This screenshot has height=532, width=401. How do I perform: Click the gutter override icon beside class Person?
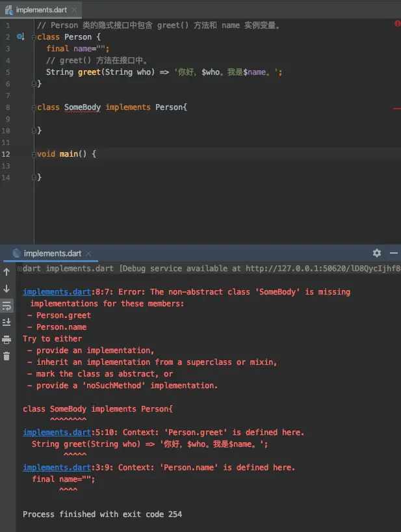pyautogui.click(x=21, y=36)
